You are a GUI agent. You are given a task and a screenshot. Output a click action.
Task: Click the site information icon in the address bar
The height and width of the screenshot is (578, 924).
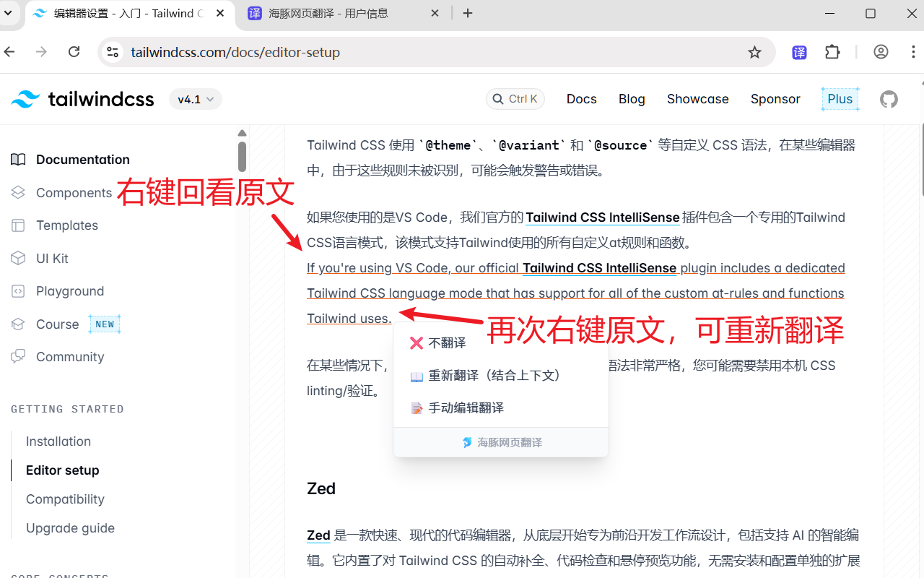pyautogui.click(x=113, y=52)
